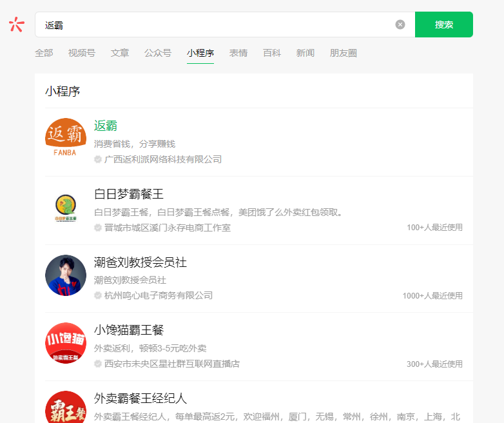This screenshot has width=504, height=423.
Task: Click the red 霸王餐 logo
Action: pos(66,408)
